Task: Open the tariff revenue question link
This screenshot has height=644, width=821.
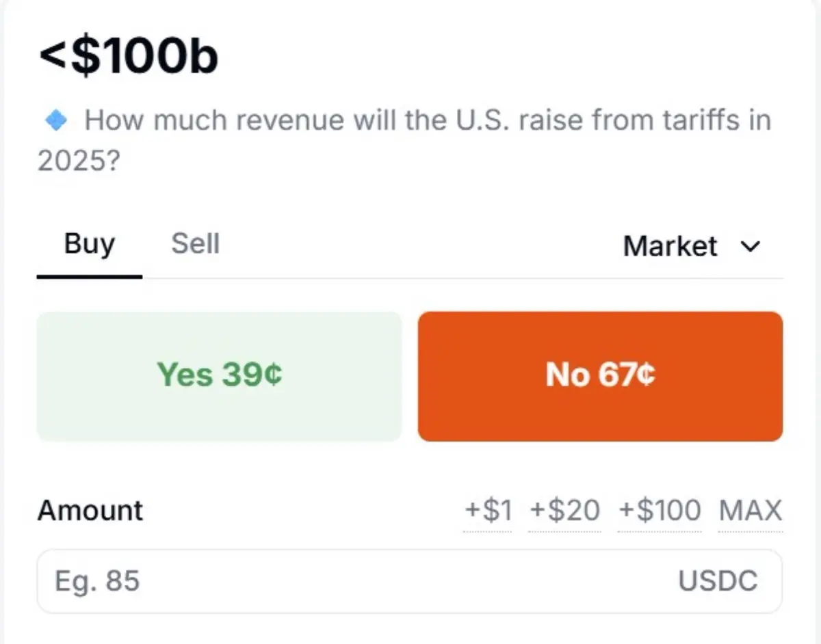Action: (427, 121)
